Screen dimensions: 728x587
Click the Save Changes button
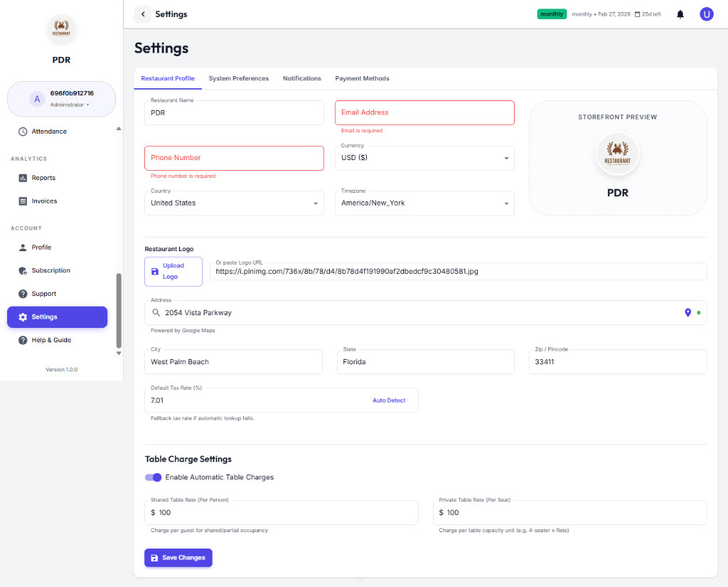(x=178, y=558)
